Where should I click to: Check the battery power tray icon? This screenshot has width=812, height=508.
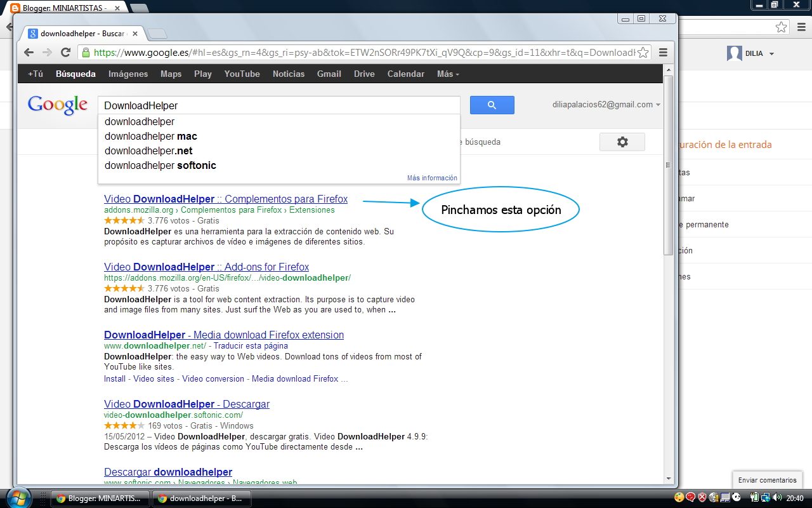point(755,497)
